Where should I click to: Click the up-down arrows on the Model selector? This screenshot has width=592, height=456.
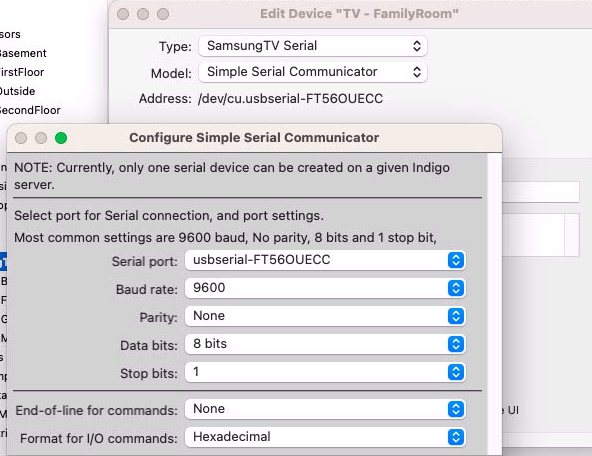pos(417,72)
